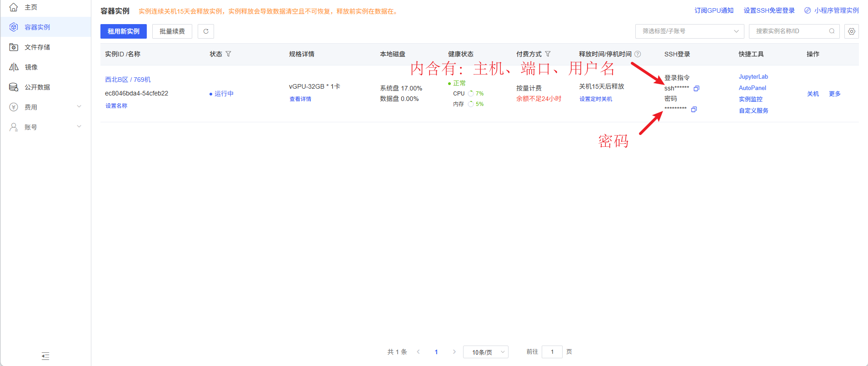Screen dimensions: 868x366
Task: Filter the 状态 column using the funnel icon
Action: (228, 54)
